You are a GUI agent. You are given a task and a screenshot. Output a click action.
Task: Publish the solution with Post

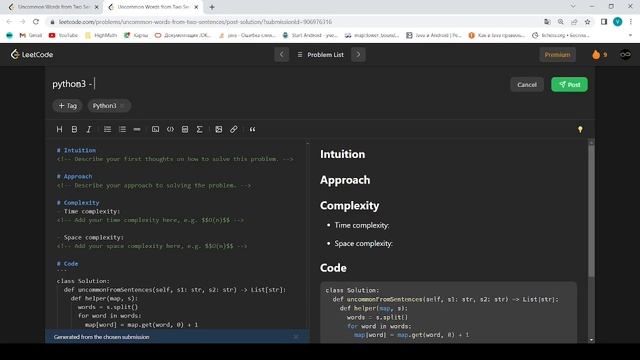click(x=569, y=84)
